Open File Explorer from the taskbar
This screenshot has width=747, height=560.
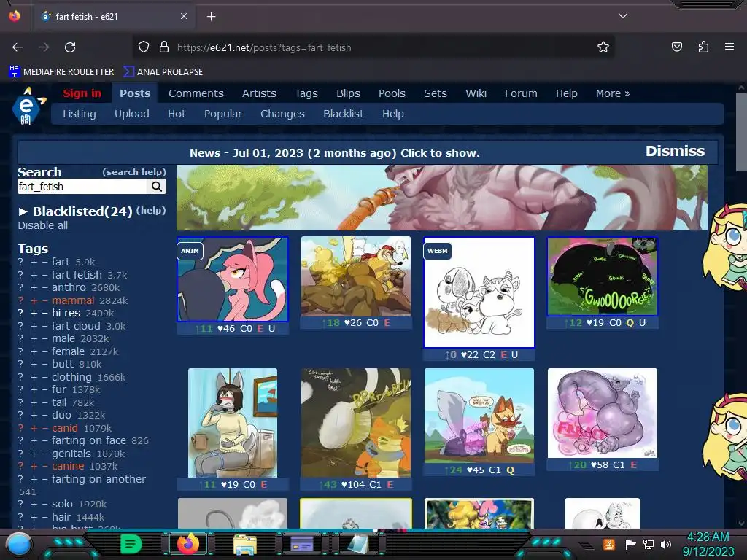[245, 544]
